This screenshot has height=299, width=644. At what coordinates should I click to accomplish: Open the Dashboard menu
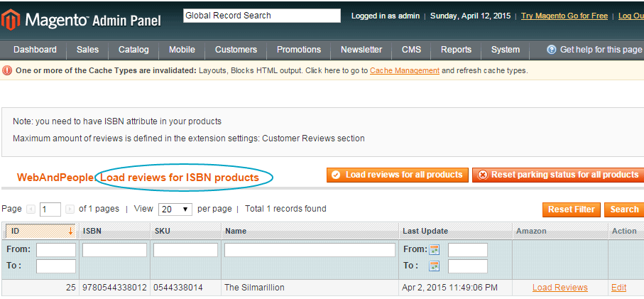coord(35,50)
